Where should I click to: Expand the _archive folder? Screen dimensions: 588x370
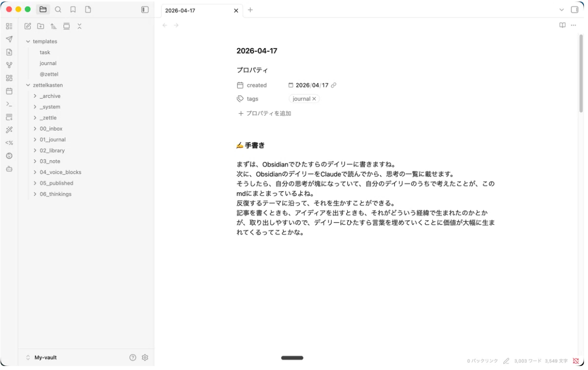35,96
